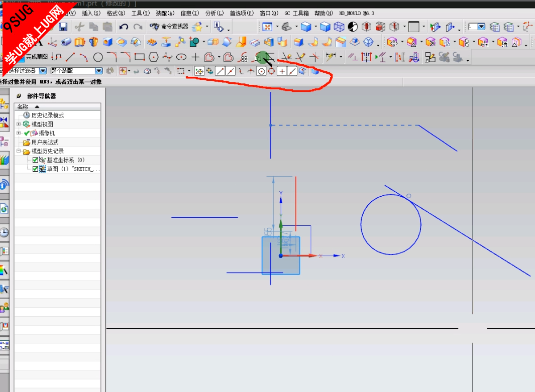This screenshot has height=392, width=535.
Task: Select the Ellipse sketch tool
Action: pos(181,57)
